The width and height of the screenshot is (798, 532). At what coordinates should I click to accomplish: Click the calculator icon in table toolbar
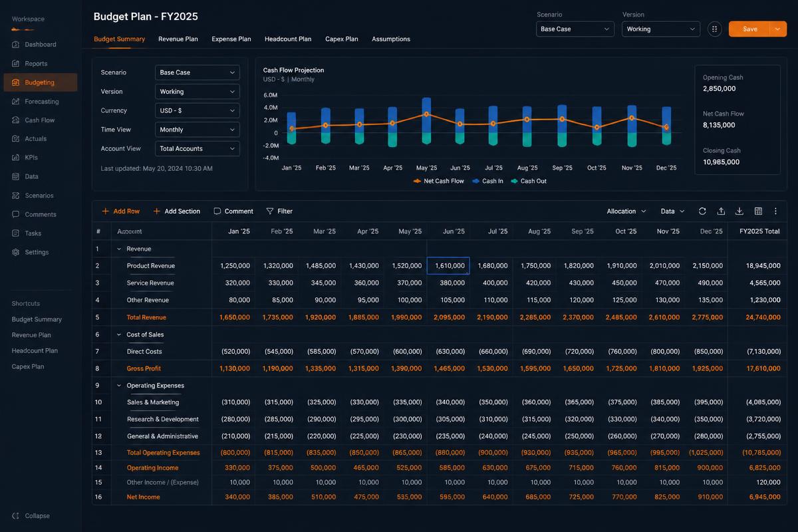coord(758,211)
